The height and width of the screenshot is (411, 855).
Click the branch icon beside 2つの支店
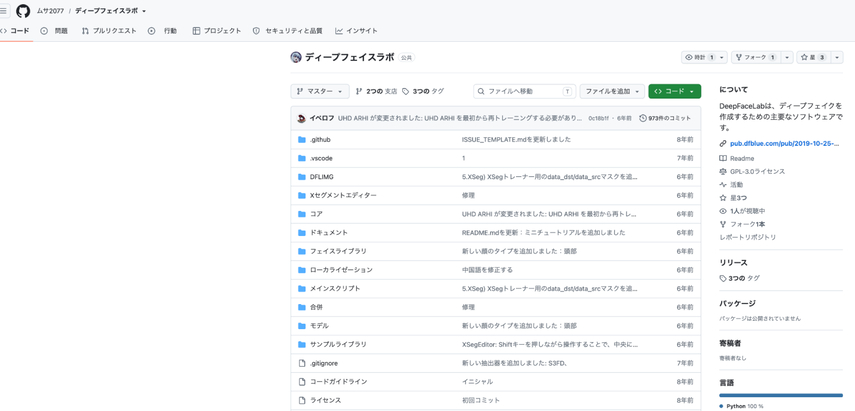tap(359, 92)
